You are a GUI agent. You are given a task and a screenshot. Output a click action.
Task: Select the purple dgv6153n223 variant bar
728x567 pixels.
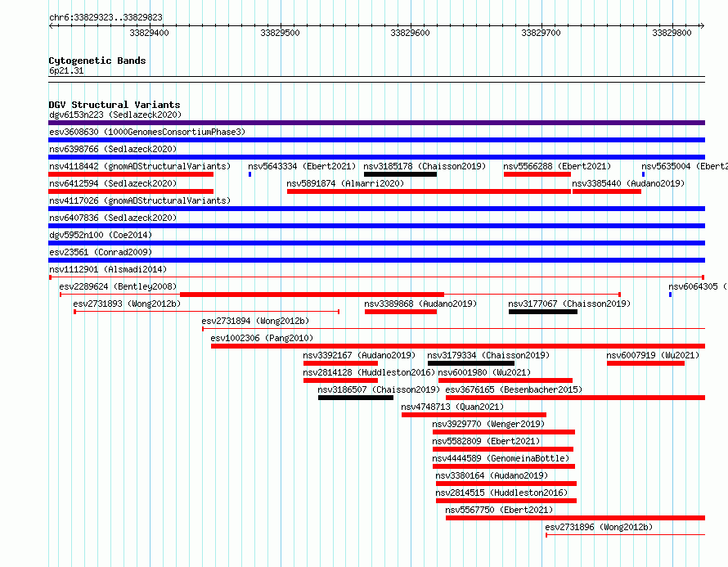376,123
